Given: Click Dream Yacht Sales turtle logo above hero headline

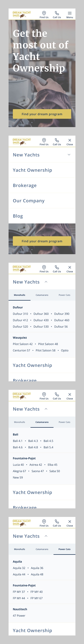Looking at the screenshot, I should [x=22, y=15].
